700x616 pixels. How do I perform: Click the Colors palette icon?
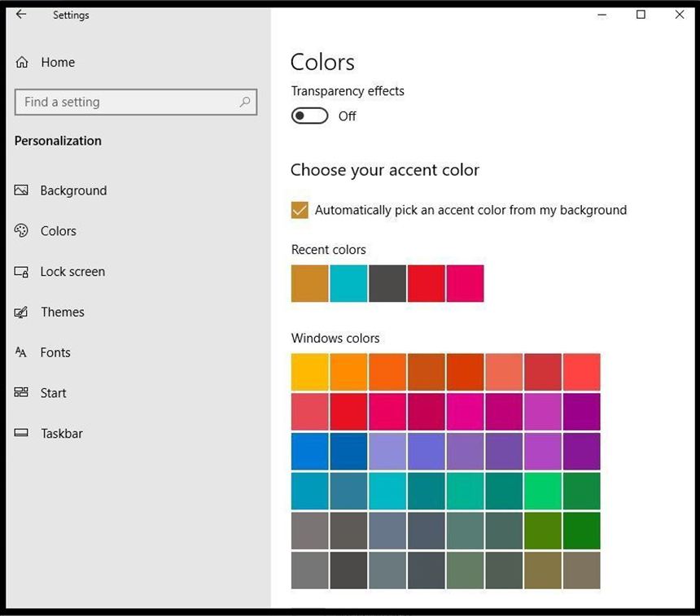[22, 231]
